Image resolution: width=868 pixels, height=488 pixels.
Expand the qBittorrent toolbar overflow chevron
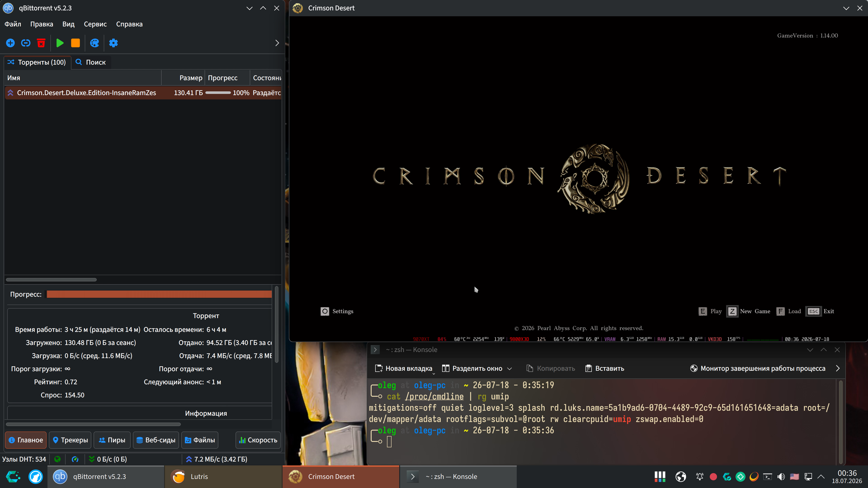[x=277, y=43]
